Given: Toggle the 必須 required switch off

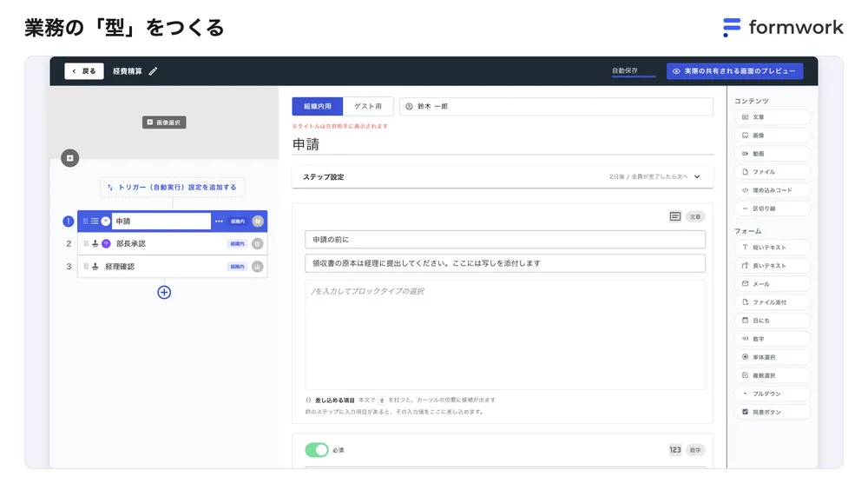Looking at the screenshot, I should click(317, 450).
